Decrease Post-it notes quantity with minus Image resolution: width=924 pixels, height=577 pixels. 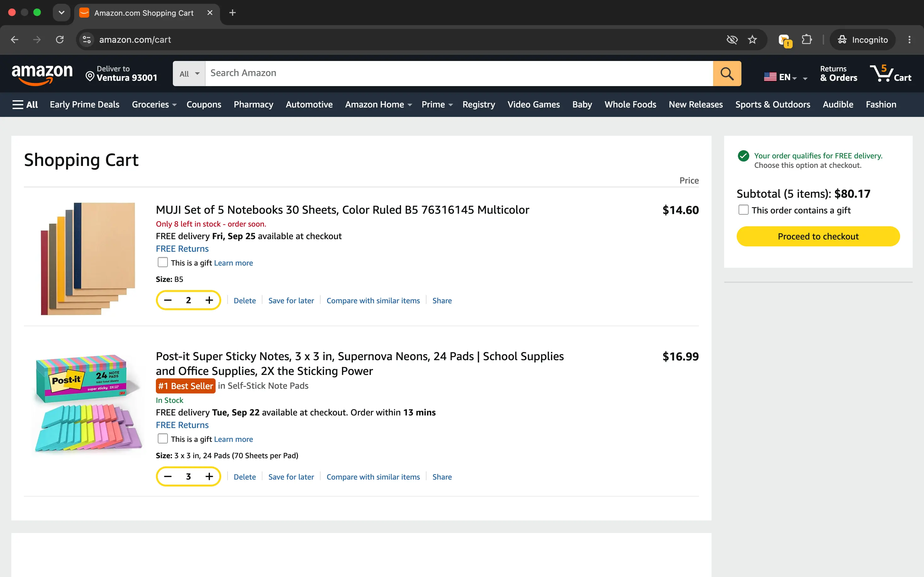168,477
